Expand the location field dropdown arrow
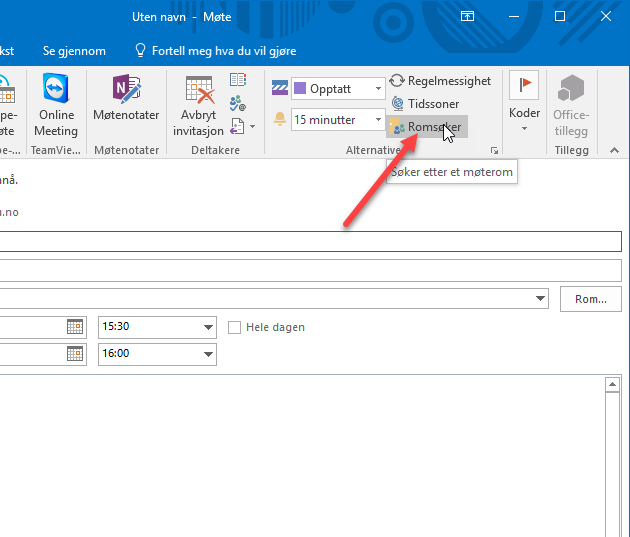 [541, 298]
